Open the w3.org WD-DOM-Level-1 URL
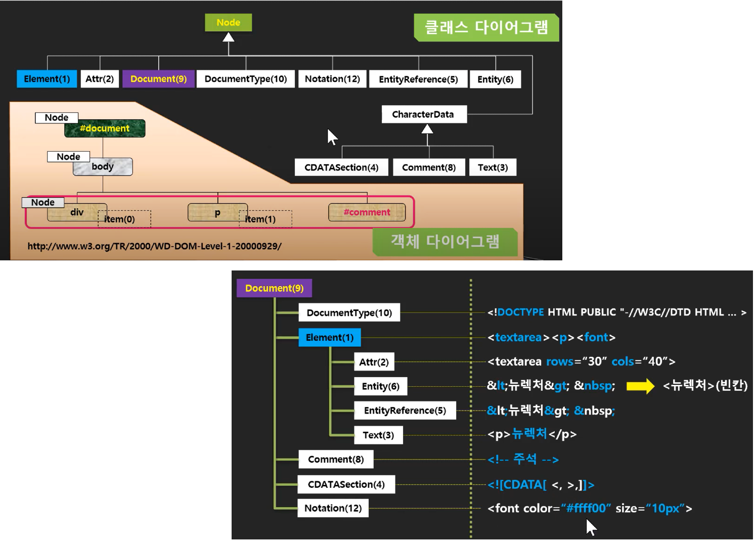This screenshot has width=756, height=546. pyautogui.click(x=154, y=246)
